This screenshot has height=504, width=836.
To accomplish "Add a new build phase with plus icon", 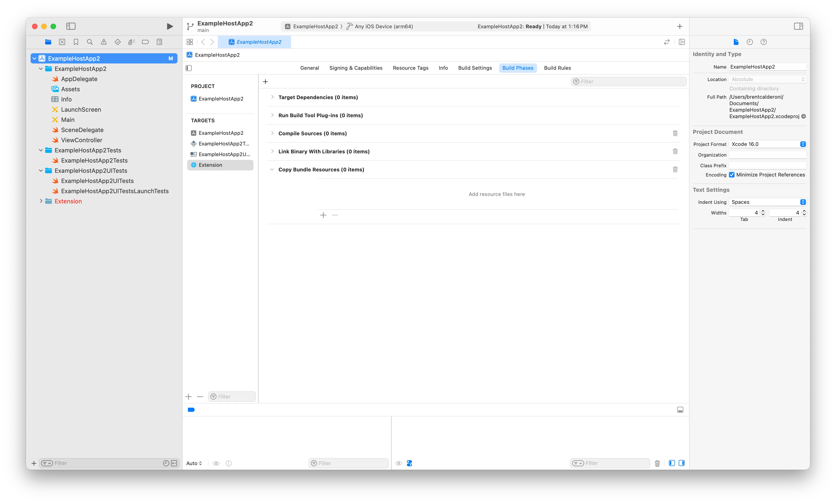I will click(265, 82).
